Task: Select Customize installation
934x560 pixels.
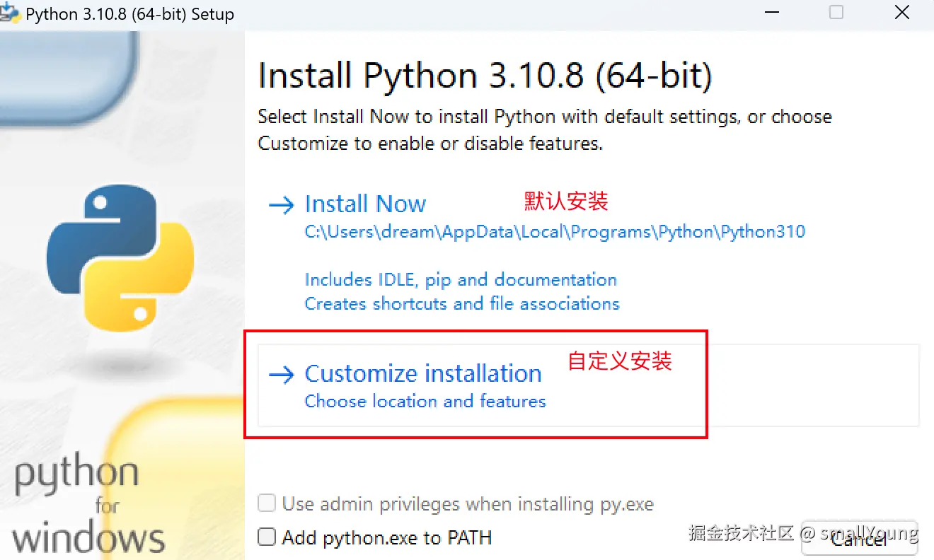Action: (x=422, y=373)
